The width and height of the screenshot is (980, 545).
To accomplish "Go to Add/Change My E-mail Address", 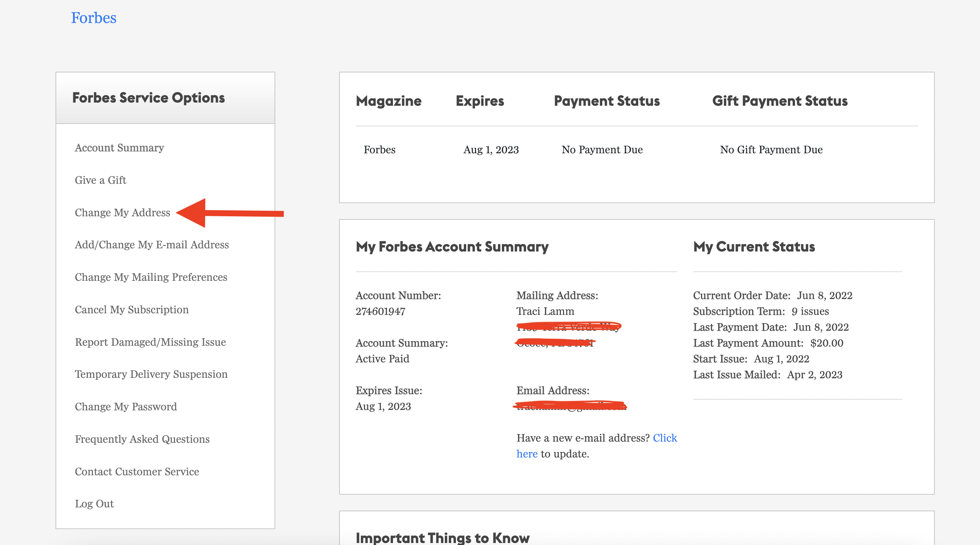I will click(x=152, y=245).
